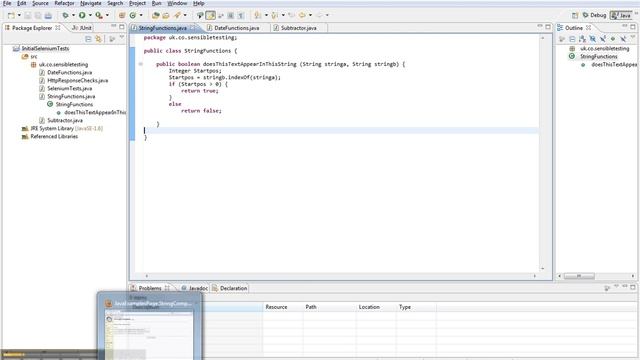
Task: Click the Save All toolbar icon
Action: [38, 16]
